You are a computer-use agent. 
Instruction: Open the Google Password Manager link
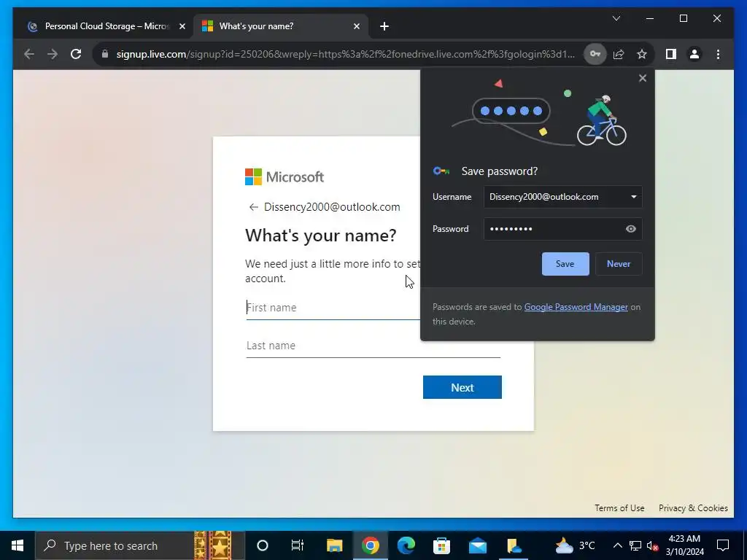click(576, 307)
